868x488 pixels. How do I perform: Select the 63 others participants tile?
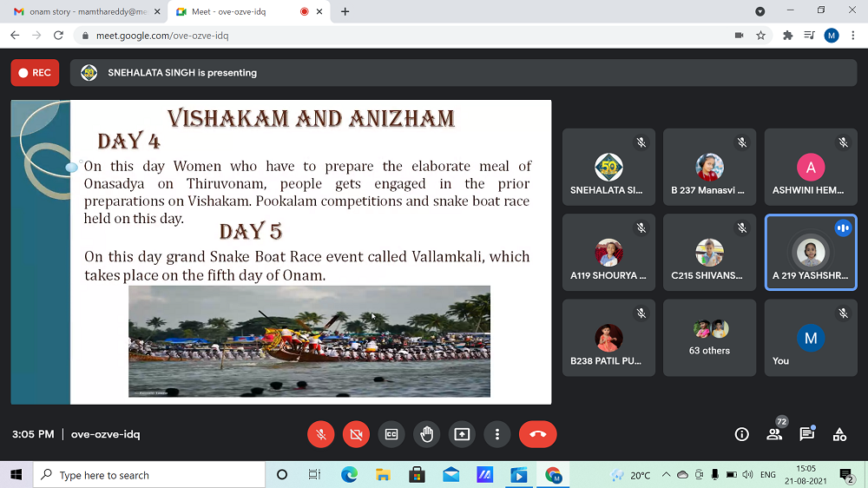pos(709,338)
